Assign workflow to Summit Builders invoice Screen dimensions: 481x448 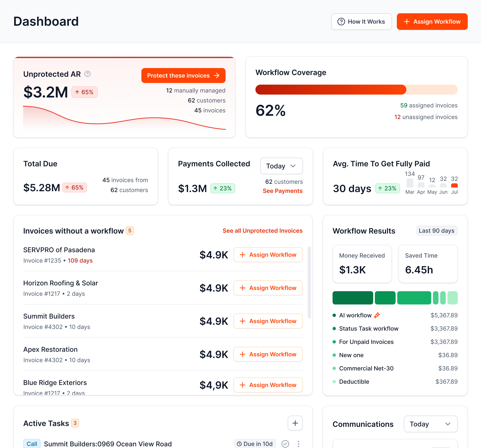point(268,321)
